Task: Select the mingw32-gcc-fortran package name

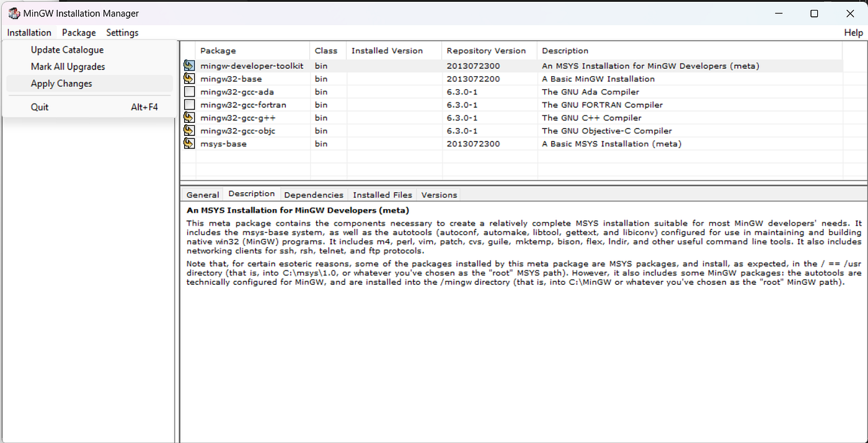Action: coord(243,105)
